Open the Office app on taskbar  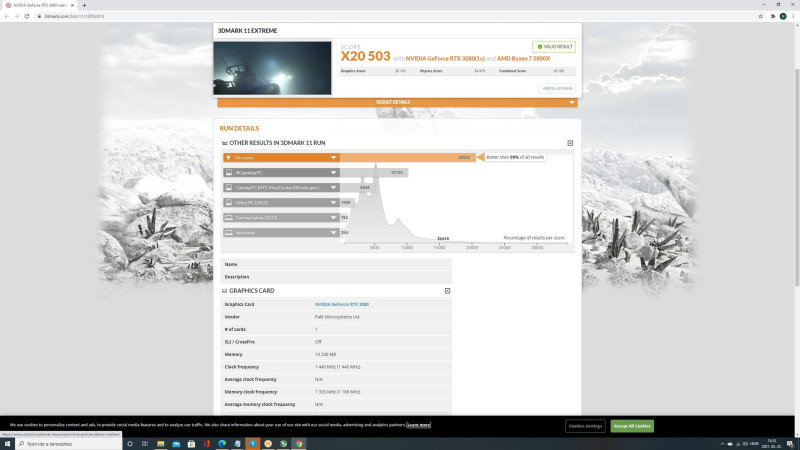207,444
